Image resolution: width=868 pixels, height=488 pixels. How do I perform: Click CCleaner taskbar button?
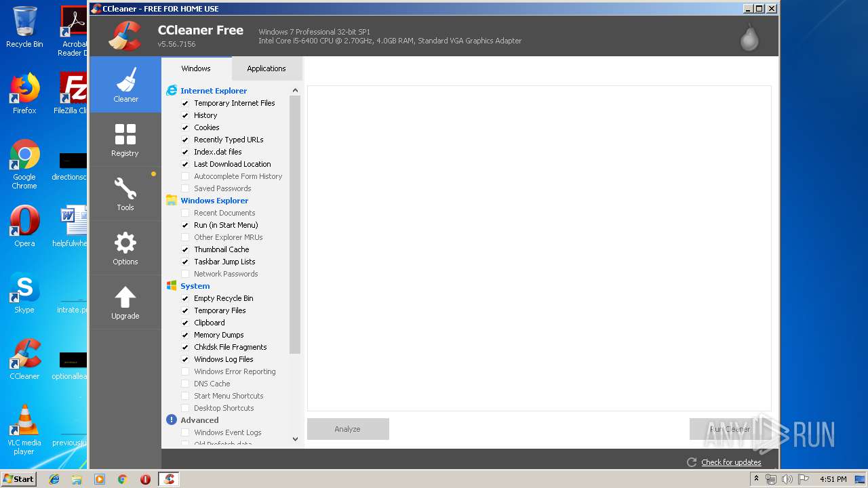170,479
